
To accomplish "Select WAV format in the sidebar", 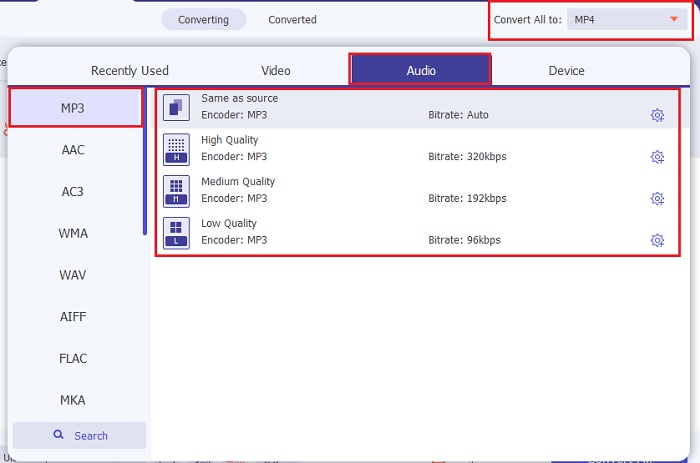I will 73,275.
